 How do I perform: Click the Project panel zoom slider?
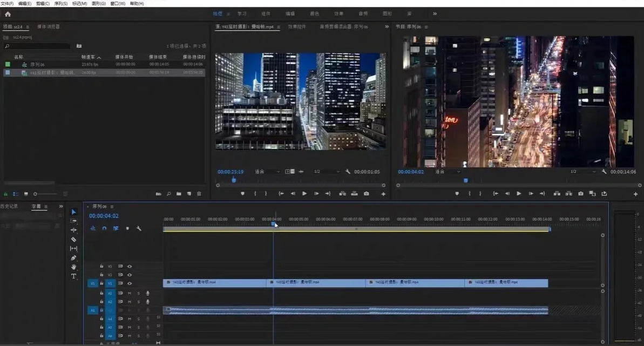point(45,194)
